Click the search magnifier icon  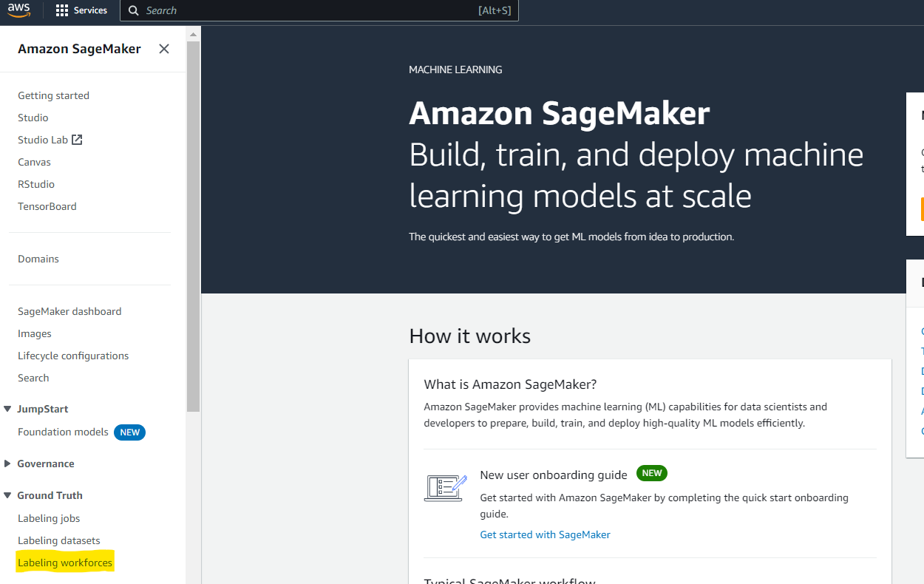click(133, 10)
